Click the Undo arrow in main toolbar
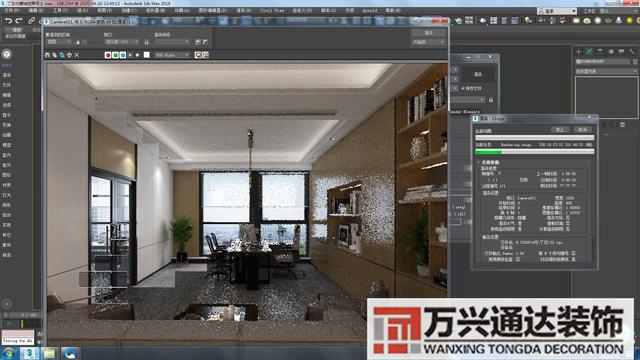The width and height of the screenshot is (640, 360). pyautogui.click(x=8, y=20)
